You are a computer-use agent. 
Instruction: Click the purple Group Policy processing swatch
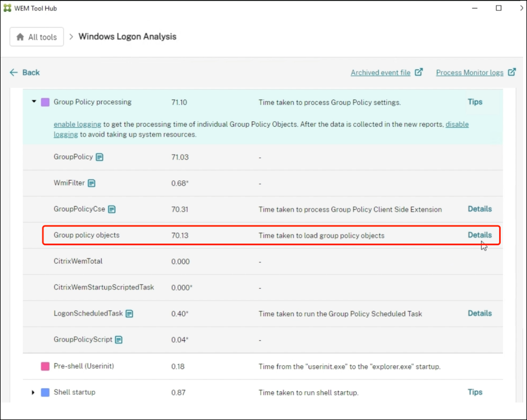45,102
